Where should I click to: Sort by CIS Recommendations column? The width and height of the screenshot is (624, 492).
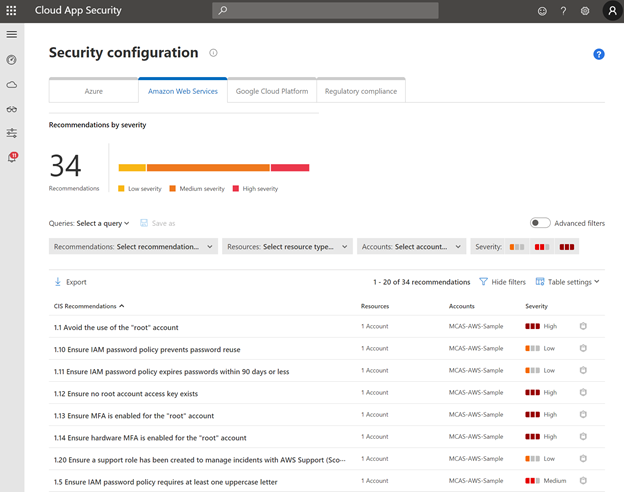(89, 306)
